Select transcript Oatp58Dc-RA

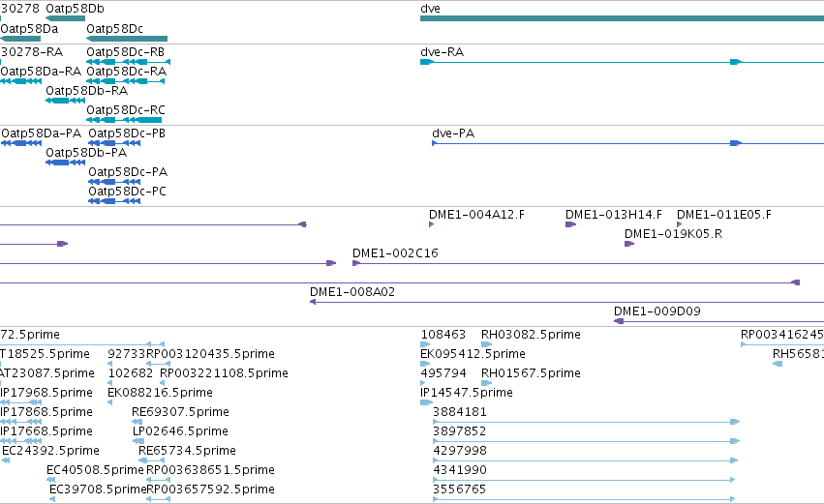click(126, 72)
